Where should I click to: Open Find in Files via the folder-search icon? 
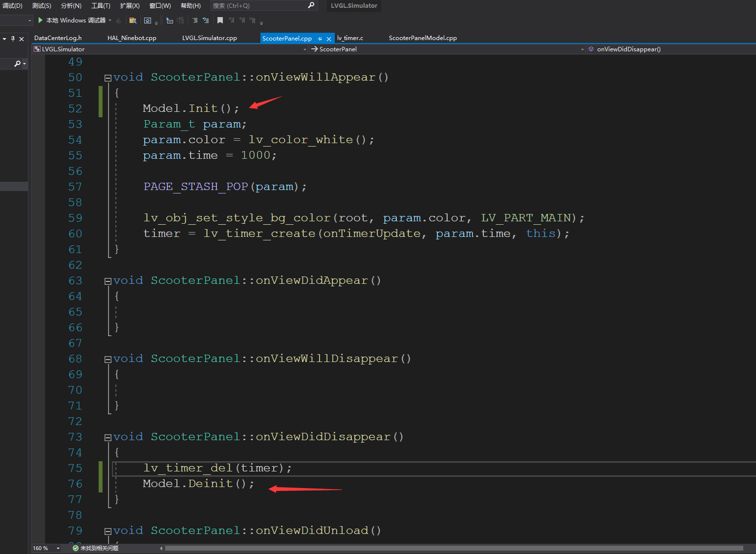pos(133,20)
